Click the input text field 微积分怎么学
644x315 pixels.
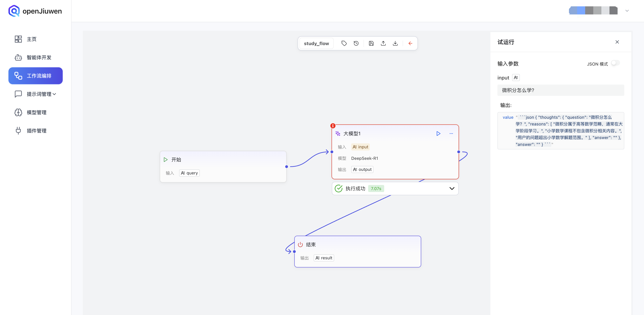(x=561, y=90)
